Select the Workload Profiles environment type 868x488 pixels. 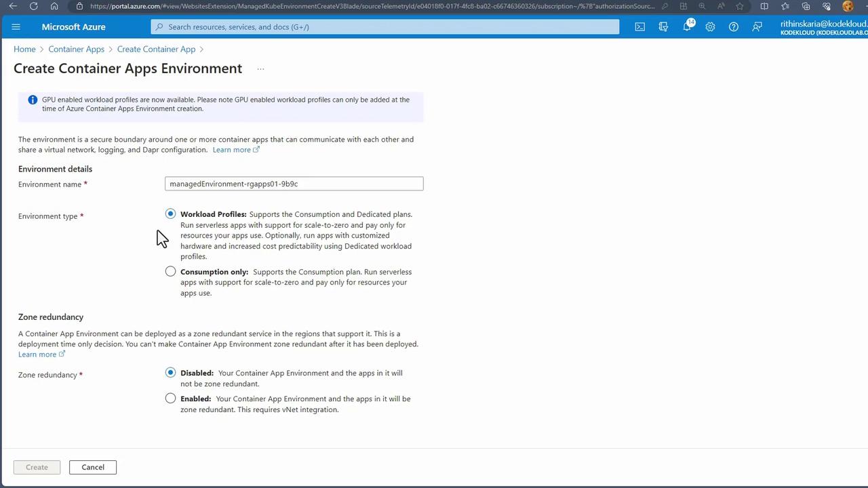coord(170,213)
